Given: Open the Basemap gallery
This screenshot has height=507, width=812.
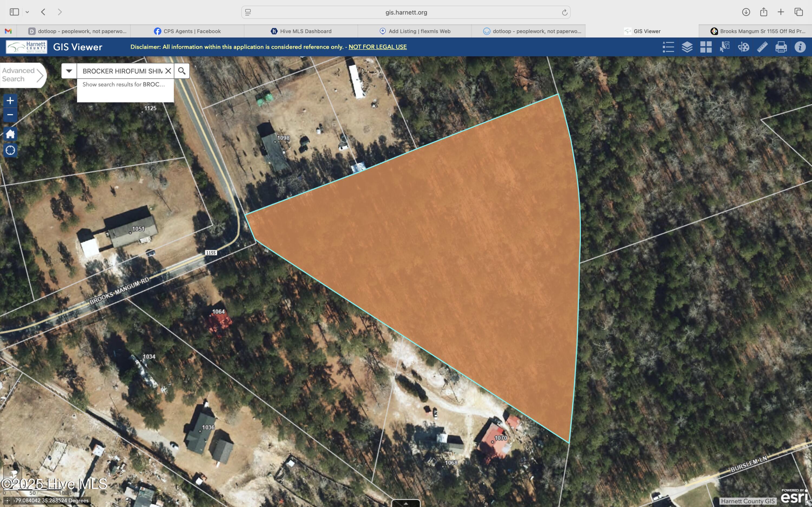Looking at the screenshot, I should pyautogui.click(x=706, y=47).
